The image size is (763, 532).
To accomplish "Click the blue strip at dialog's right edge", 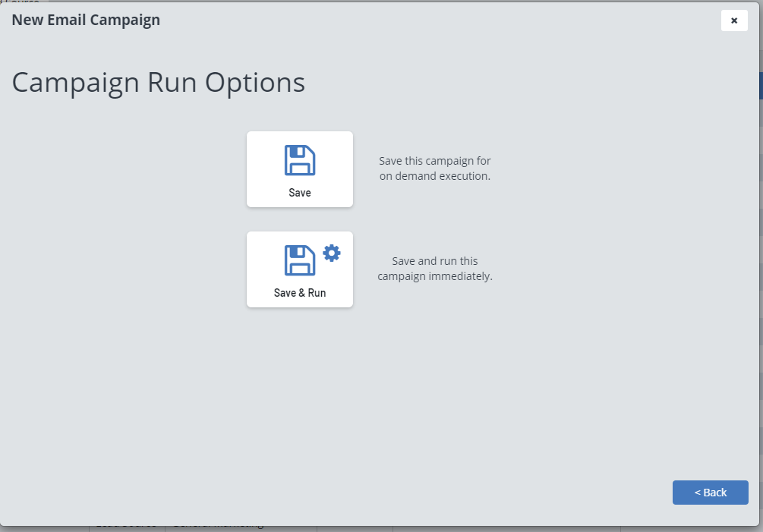I will click(761, 86).
